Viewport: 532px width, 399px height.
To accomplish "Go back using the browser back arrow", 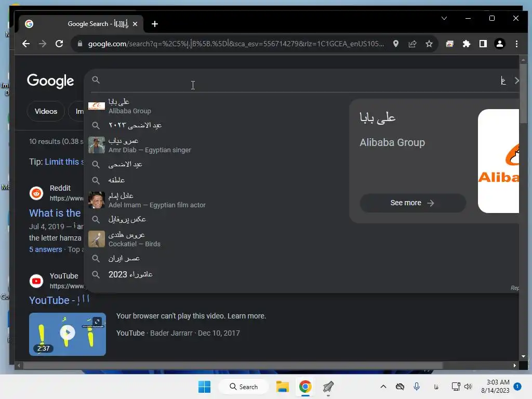I will coord(26,44).
